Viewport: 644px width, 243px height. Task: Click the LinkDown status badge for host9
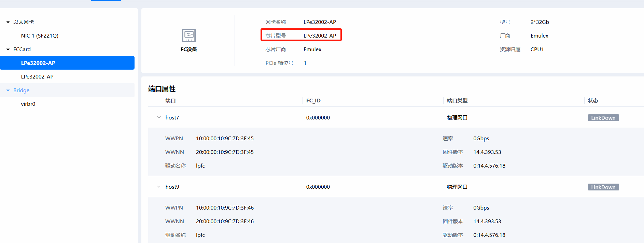(x=603, y=187)
